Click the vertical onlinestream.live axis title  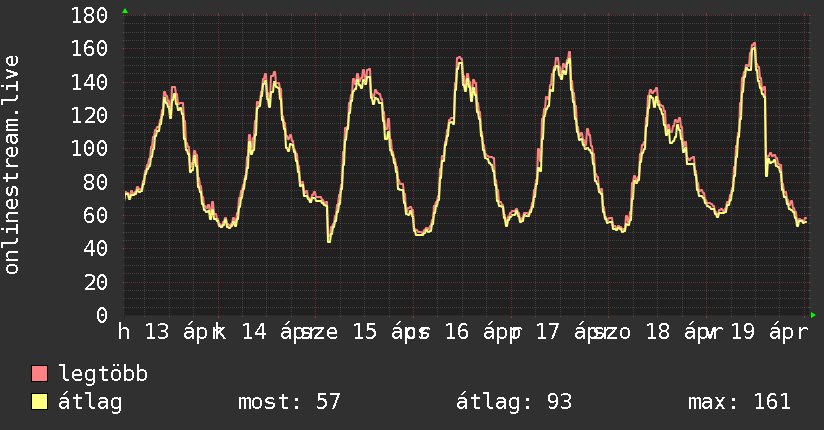click(12, 165)
